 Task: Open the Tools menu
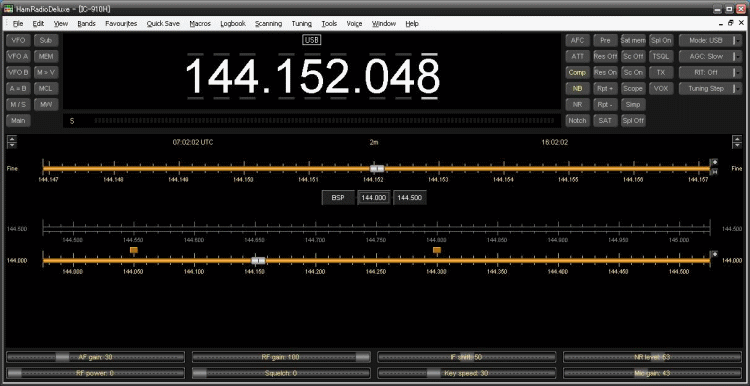coord(329,23)
